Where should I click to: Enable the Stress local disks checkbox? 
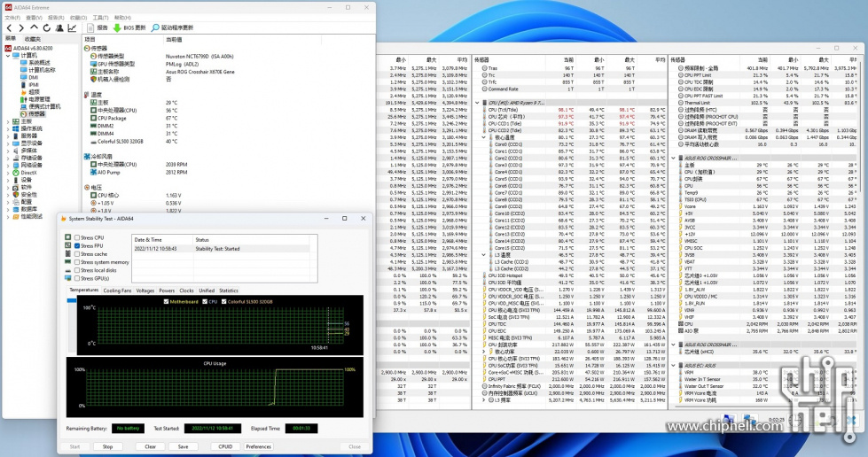point(77,270)
